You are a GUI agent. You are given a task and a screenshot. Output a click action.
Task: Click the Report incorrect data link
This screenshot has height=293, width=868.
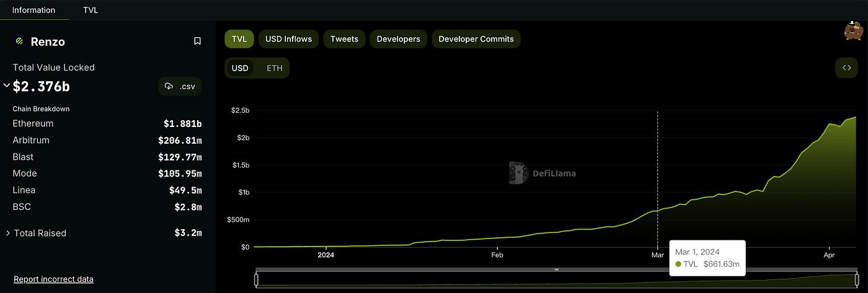(x=53, y=279)
